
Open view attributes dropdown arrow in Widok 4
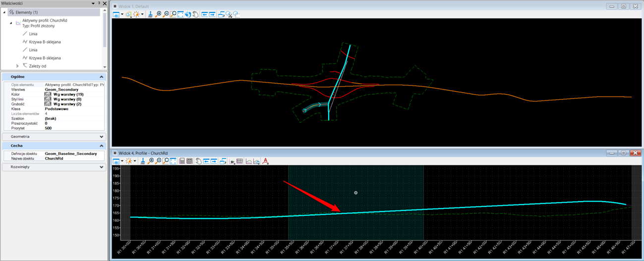tap(122, 161)
